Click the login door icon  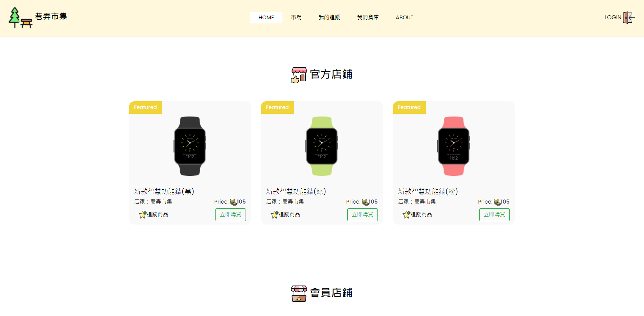(629, 18)
